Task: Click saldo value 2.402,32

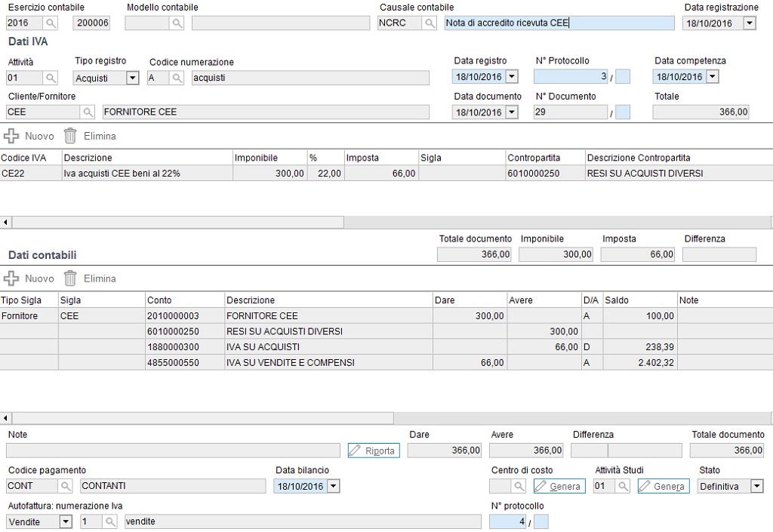Action: pos(640,363)
